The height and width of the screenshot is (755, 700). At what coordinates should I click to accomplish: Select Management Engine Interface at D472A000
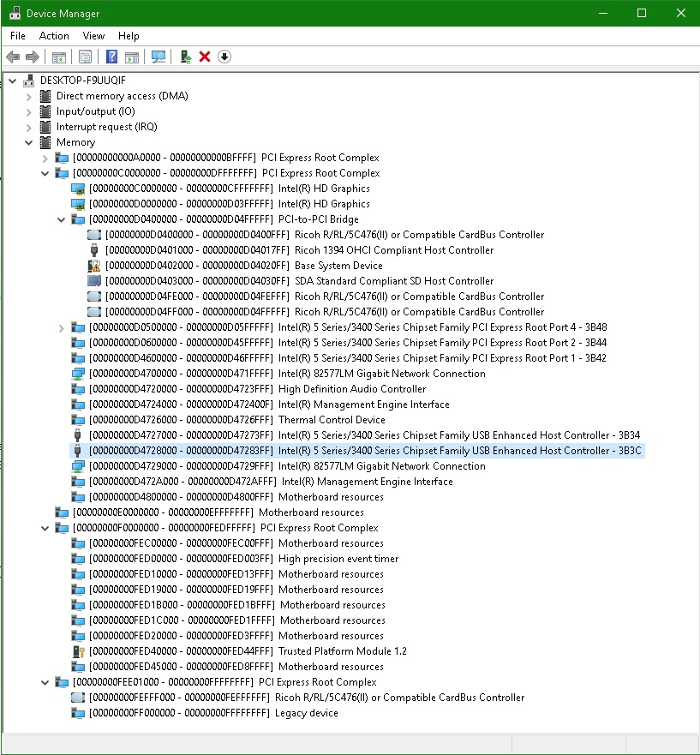pos(271,482)
